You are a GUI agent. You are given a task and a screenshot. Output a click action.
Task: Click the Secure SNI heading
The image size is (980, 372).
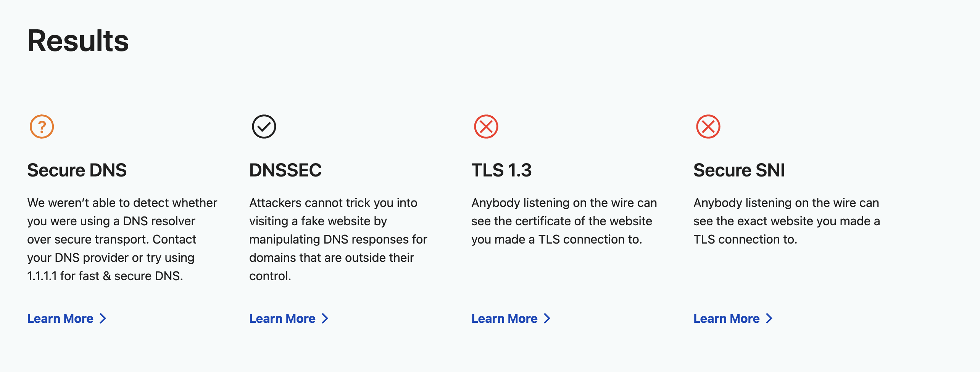click(739, 170)
